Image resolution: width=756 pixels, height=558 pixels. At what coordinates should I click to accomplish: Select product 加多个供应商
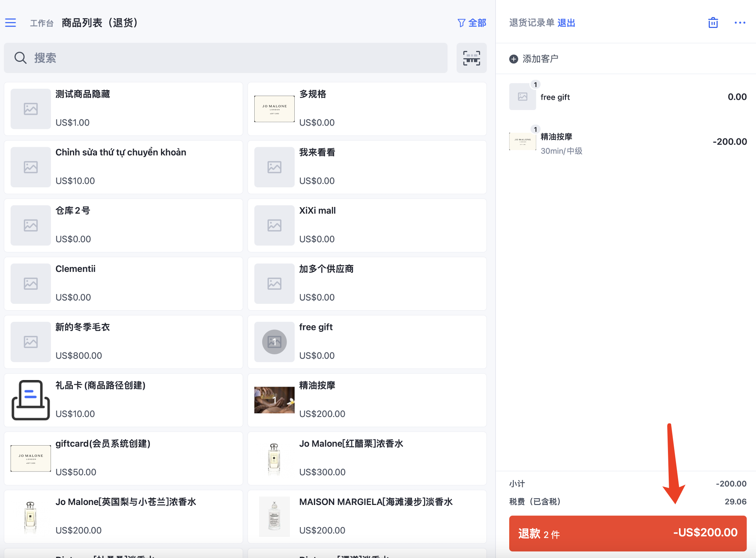pyautogui.click(x=367, y=283)
